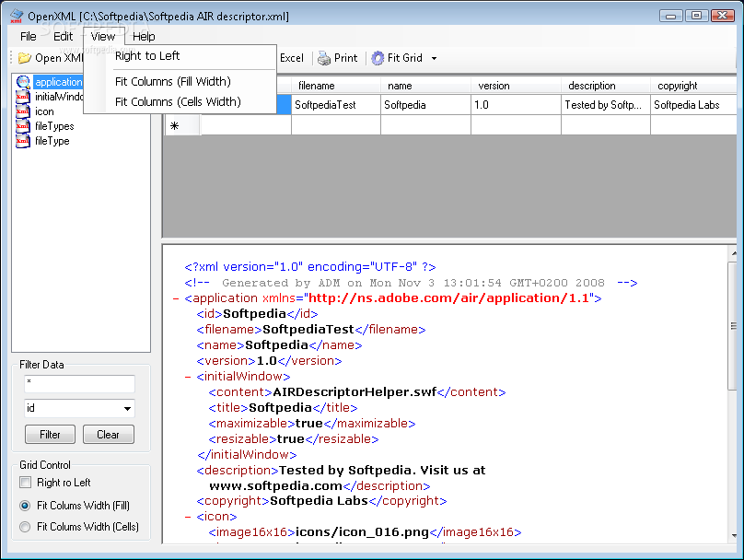The image size is (744, 560).
Task: Click icons/icon_016.png text in XML viewer
Action: (x=362, y=532)
